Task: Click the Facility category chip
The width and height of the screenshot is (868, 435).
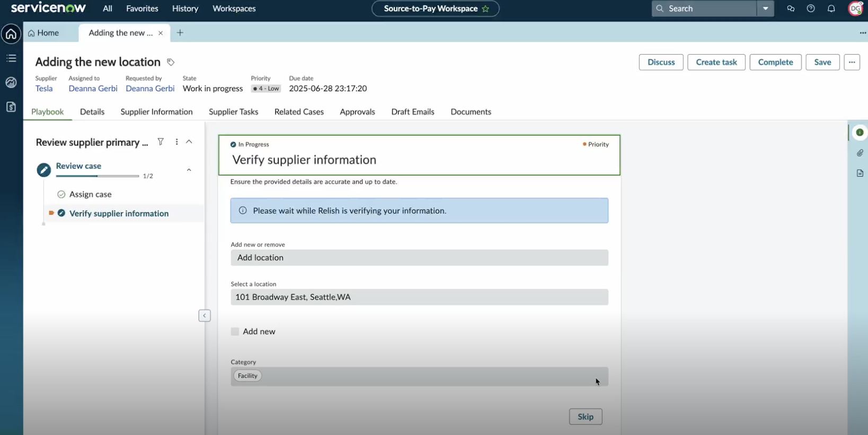Action: pyautogui.click(x=247, y=376)
